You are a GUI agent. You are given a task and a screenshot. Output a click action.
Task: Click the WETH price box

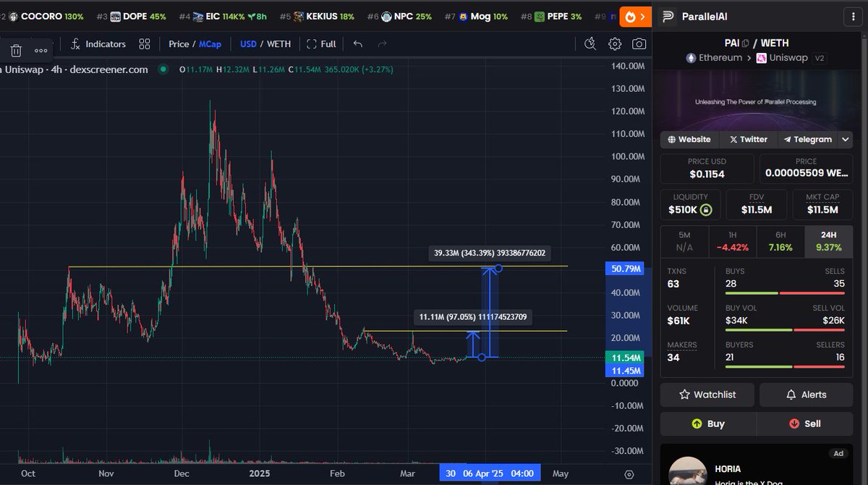806,168
